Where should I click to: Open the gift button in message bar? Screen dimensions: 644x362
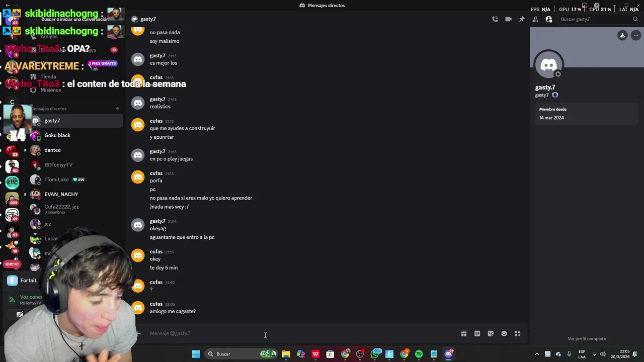(464, 333)
